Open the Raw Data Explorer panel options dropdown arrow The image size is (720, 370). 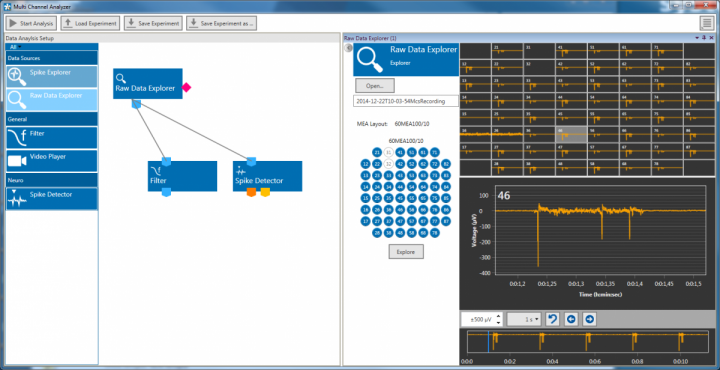click(x=697, y=38)
